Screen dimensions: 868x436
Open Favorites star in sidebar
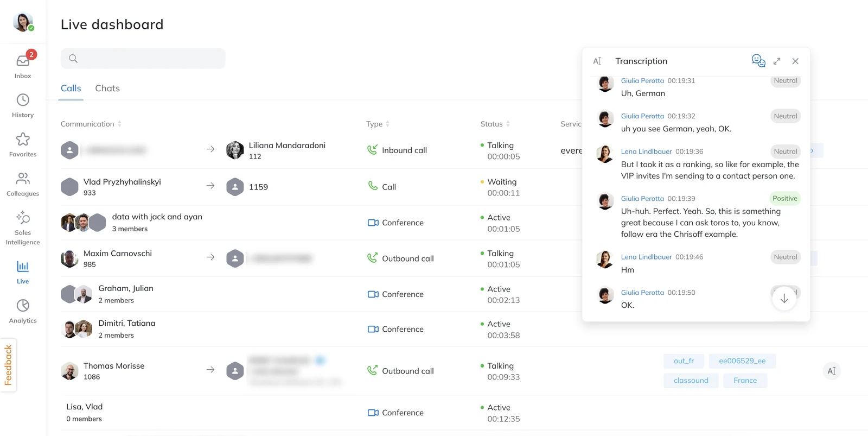pos(23,139)
